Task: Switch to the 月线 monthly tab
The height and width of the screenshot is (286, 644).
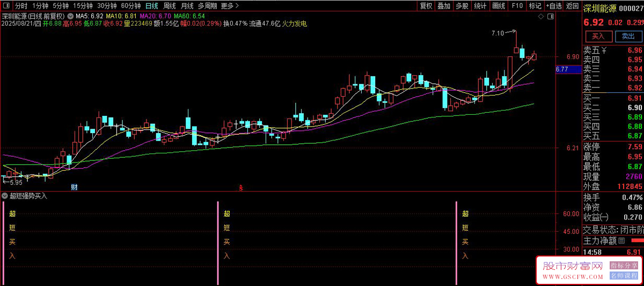Action: click(187, 6)
